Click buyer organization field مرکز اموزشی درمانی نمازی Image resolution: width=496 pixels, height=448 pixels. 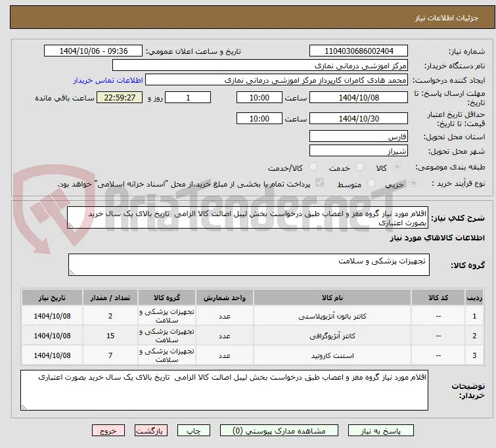260,66
